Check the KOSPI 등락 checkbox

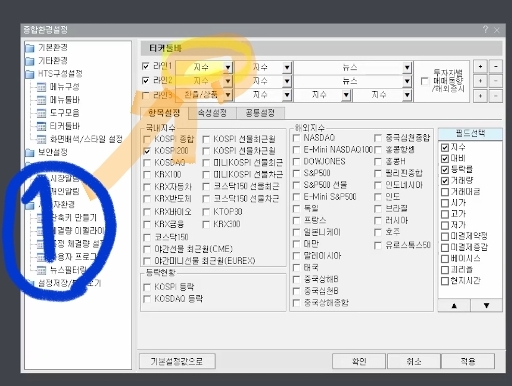point(147,287)
